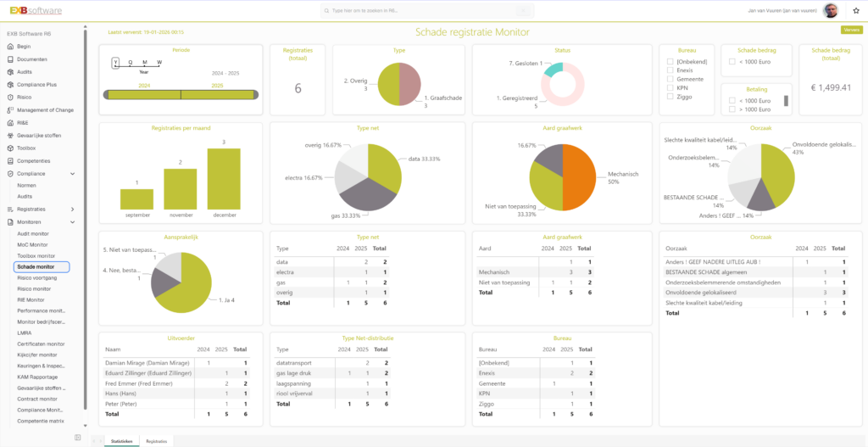
Task: Select the Gevaarlijke stoffen hazard icon
Action: point(11,135)
